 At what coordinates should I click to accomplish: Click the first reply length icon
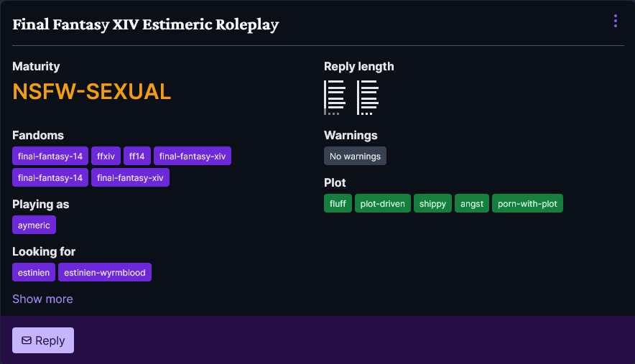tap(335, 98)
